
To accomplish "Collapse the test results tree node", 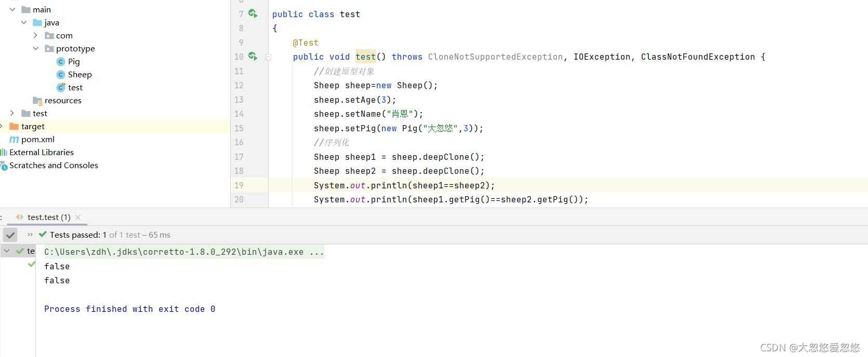I will pyautogui.click(x=7, y=251).
